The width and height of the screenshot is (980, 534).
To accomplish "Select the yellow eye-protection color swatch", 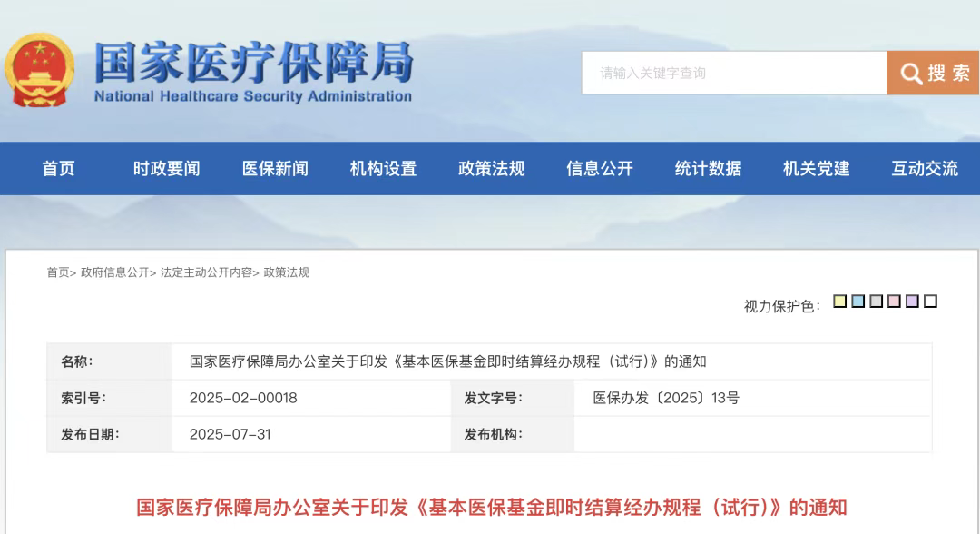I will tap(840, 302).
